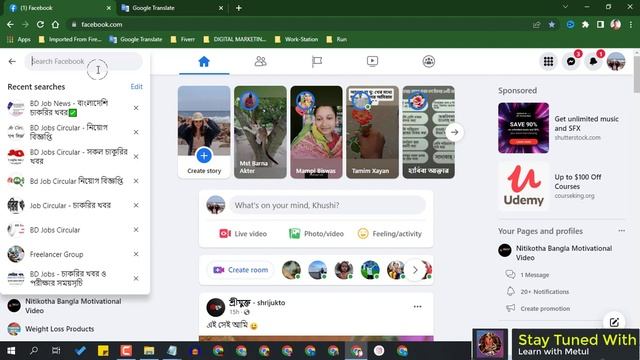
Task: Open the Pages flag tab
Action: point(317,62)
